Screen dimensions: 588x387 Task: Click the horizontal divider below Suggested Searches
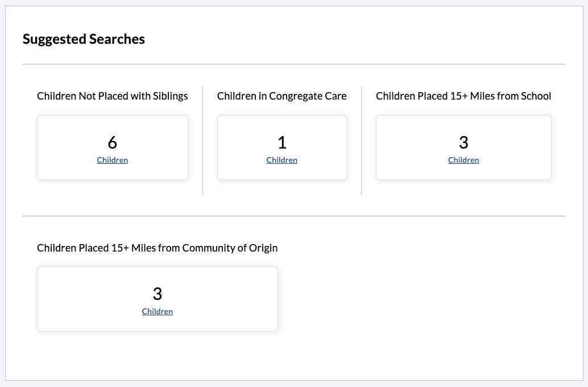coord(294,64)
